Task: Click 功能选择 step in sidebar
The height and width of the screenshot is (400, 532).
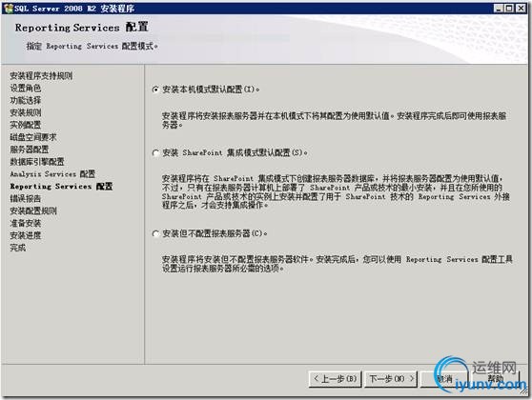Action: 26,100
